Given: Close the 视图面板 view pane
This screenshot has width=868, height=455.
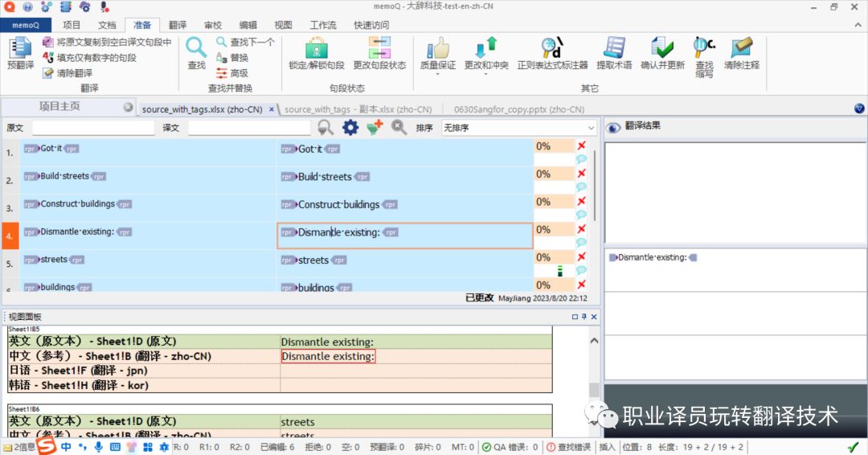Looking at the screenshot, I should pos(594,317).
